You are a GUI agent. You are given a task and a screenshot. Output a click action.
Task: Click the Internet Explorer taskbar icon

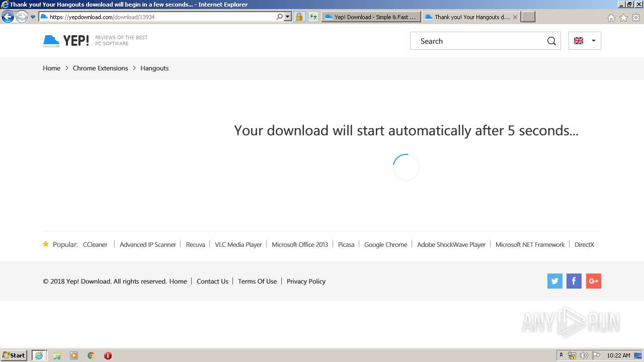coord(39,355)
